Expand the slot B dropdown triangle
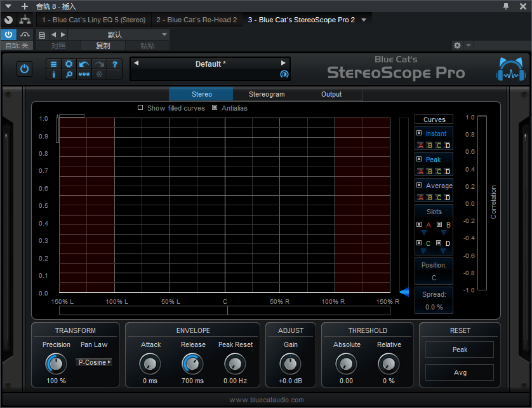 (444, 233)
